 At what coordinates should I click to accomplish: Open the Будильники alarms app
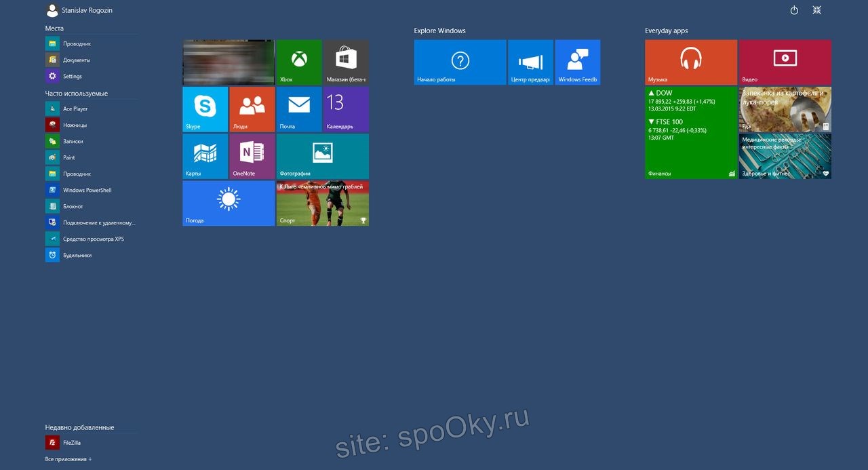[x=91, y=256]
